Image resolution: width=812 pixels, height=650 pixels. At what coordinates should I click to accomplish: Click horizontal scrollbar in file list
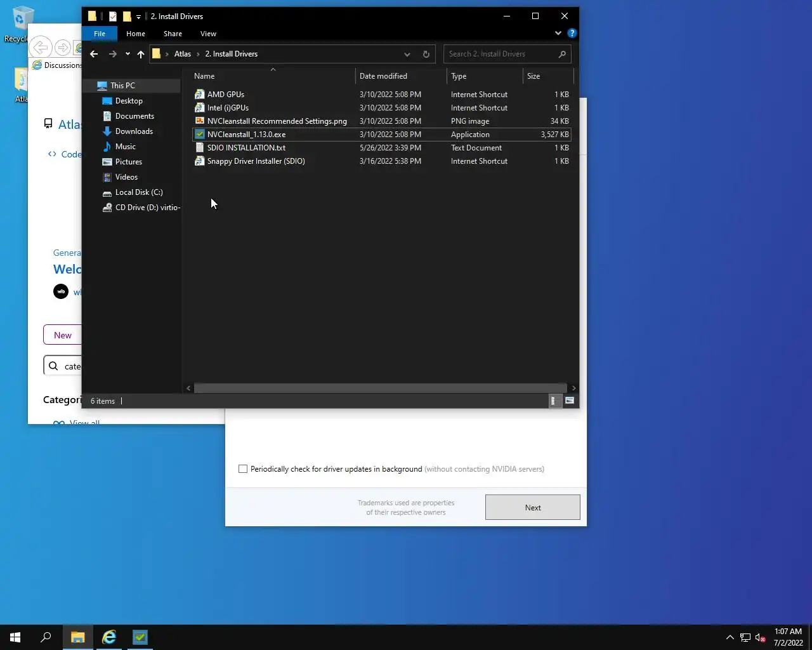380,388
